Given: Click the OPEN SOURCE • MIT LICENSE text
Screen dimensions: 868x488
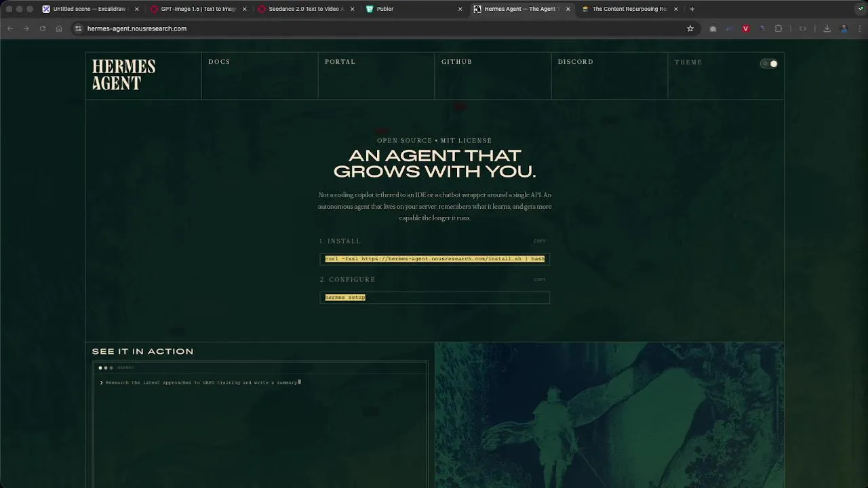Looking at the screenshot, I should (x=435, y=140).
